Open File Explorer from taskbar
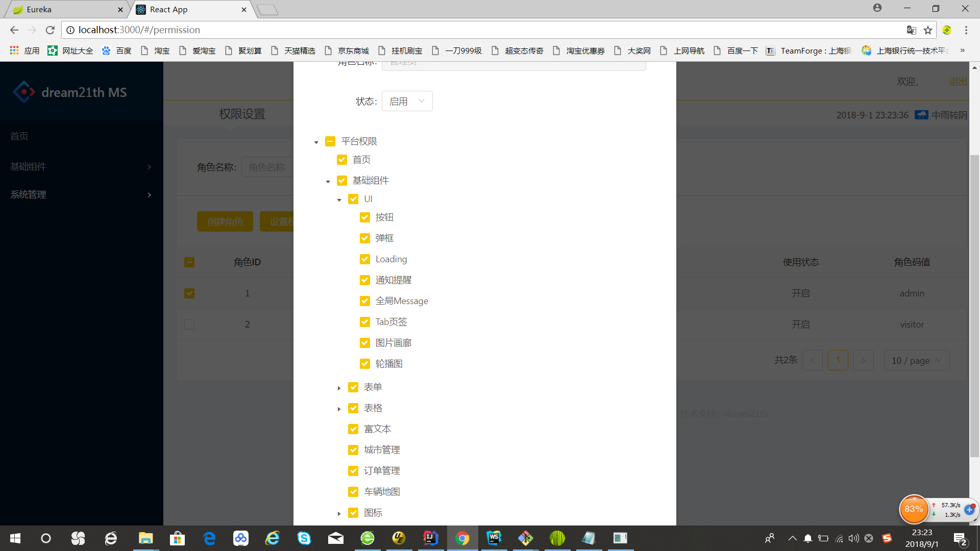 pos(145,538)
